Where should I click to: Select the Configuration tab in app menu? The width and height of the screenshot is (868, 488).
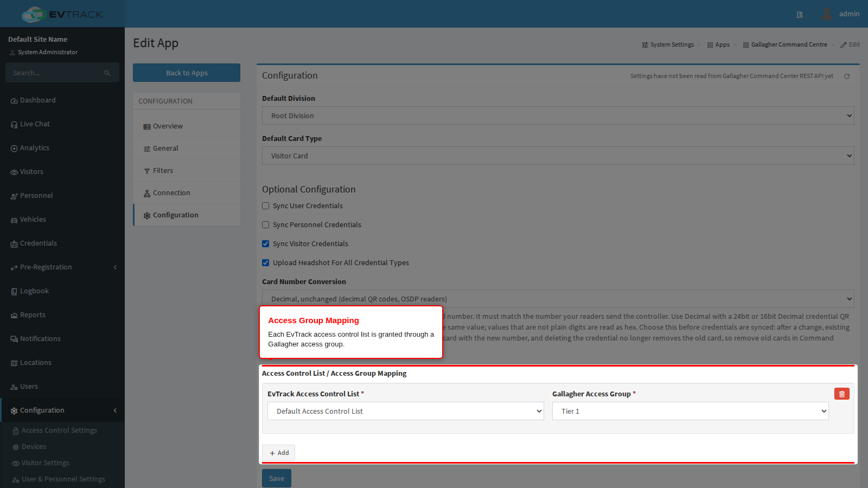click(187, 215)
